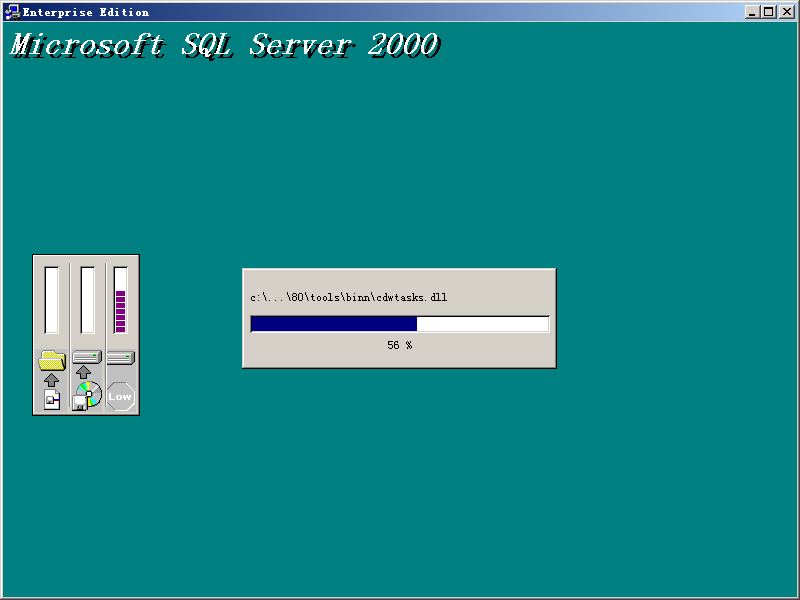The image size is (800, 600).
Task: Close the Enterprise Edition setup window
Action: (787, 12)
